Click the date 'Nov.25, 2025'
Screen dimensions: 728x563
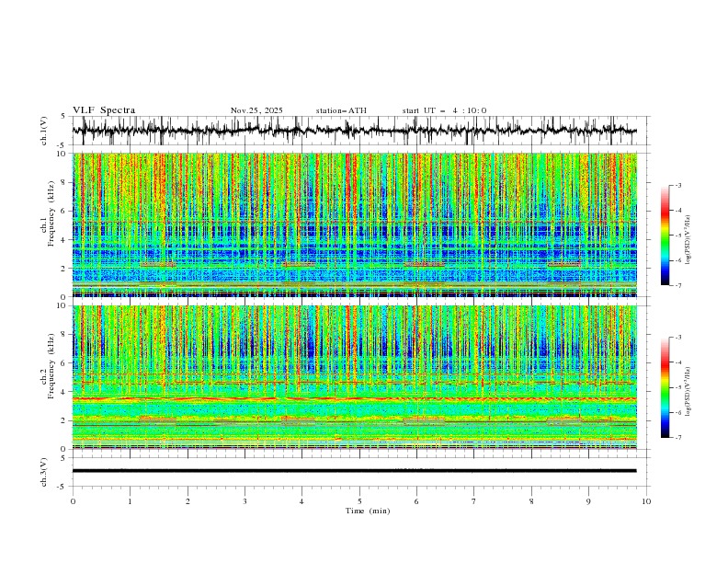256,110
